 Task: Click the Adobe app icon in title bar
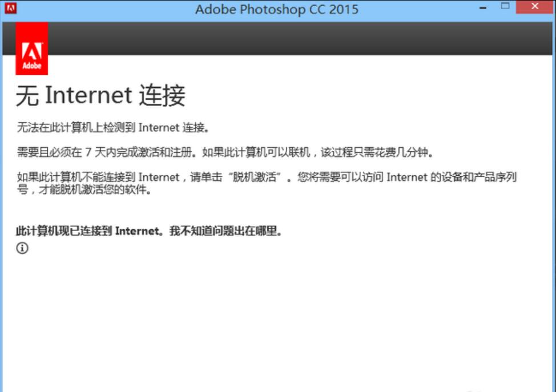click(10, 8)
